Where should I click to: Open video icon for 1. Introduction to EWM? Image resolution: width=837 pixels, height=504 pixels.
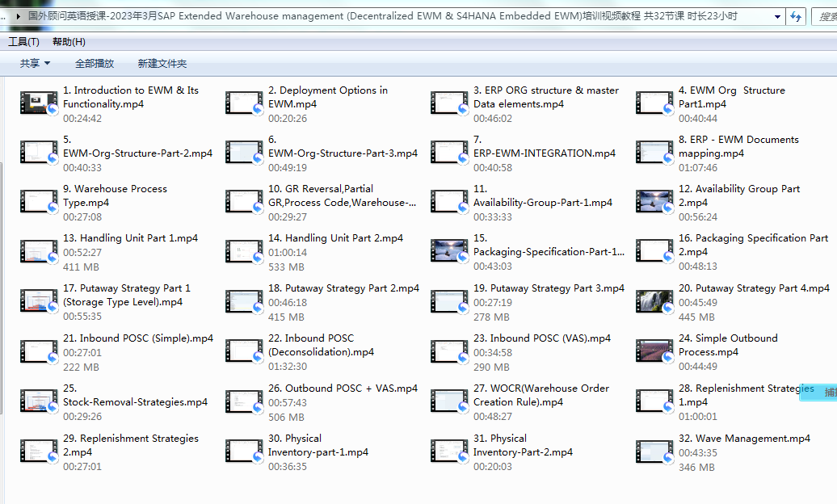39,103
